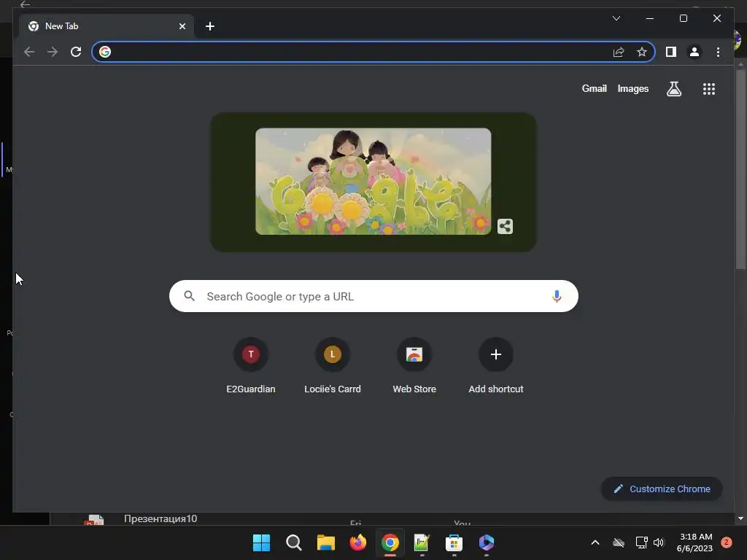Click the OneDrive cloud tray icon

619,542
